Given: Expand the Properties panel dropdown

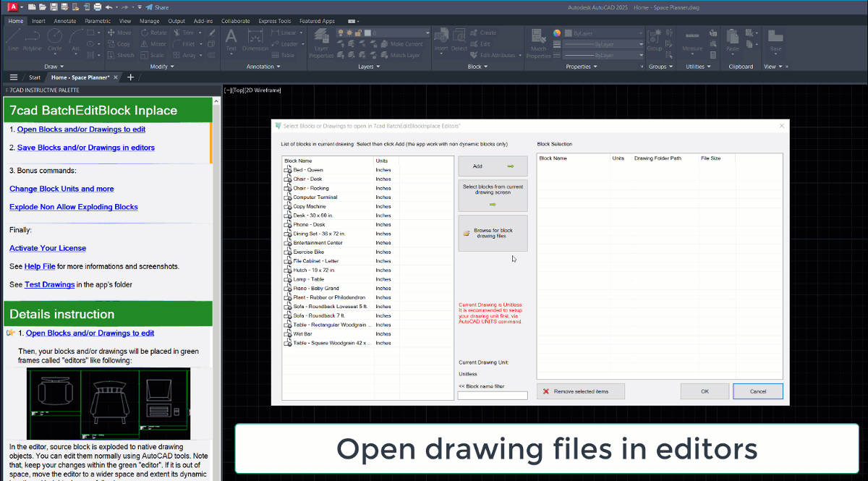Looking at the screenshot, I should pyautogui.click(x=582, y=67).
